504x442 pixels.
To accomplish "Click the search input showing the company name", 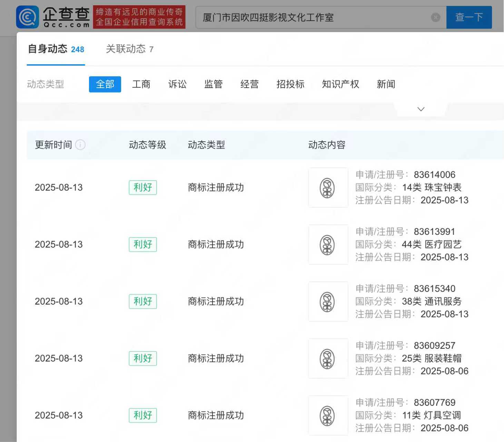I will (310, 17).
